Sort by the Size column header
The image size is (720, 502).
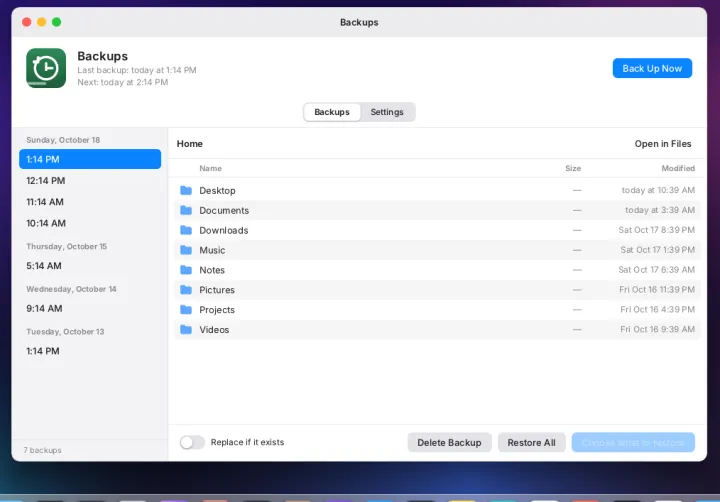click(573, 169)
